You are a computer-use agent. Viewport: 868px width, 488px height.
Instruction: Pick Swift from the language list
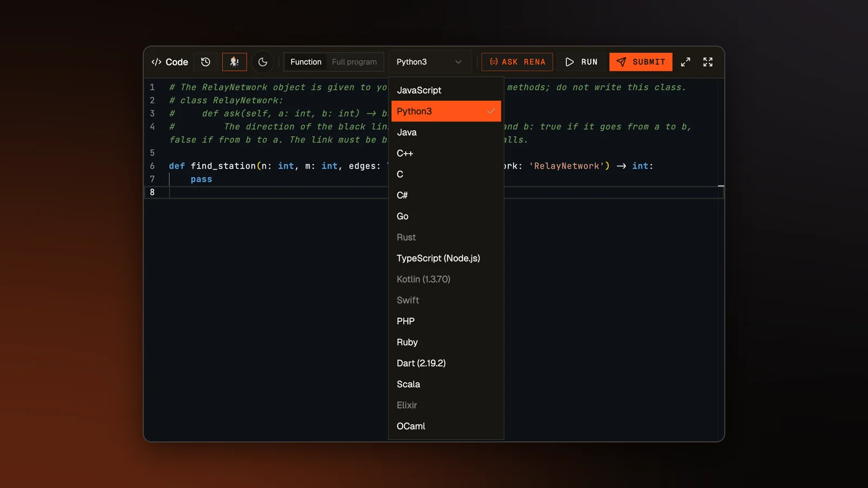446,300
